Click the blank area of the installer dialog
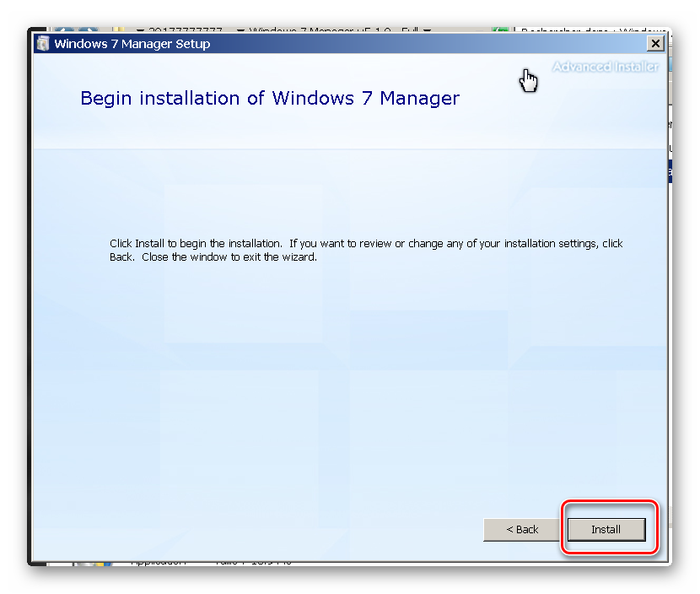The width and height of the screenshot is (700, 594). (x=337, y=380)
